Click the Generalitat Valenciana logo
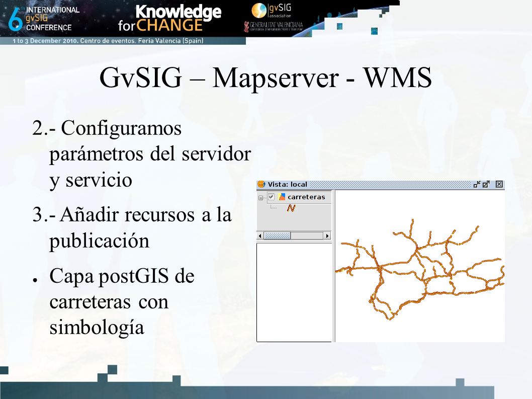Viewport: 532px width, 399px height. (273, 27)
